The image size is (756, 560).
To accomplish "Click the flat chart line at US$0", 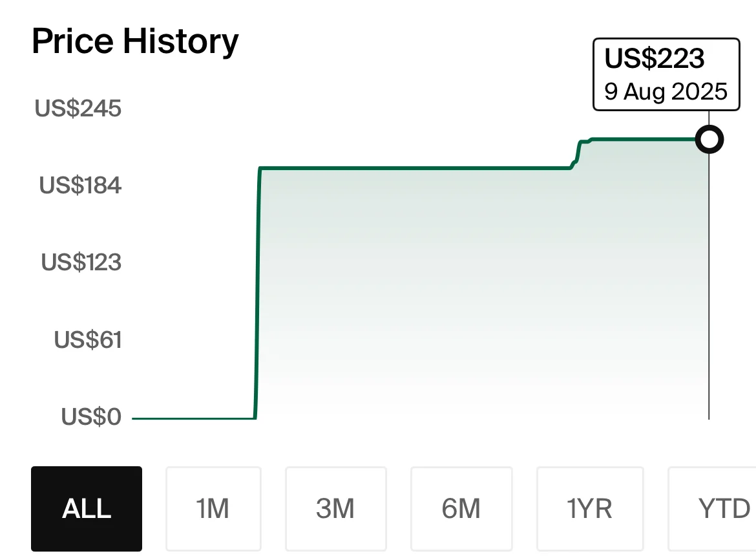I will coord(194,418).
